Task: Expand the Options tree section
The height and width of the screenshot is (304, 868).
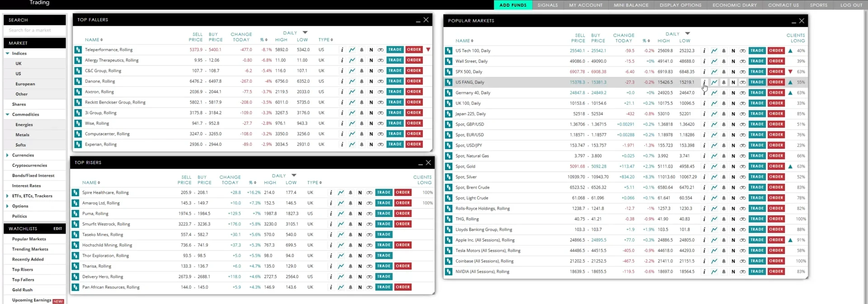Action: coord(7,206)
